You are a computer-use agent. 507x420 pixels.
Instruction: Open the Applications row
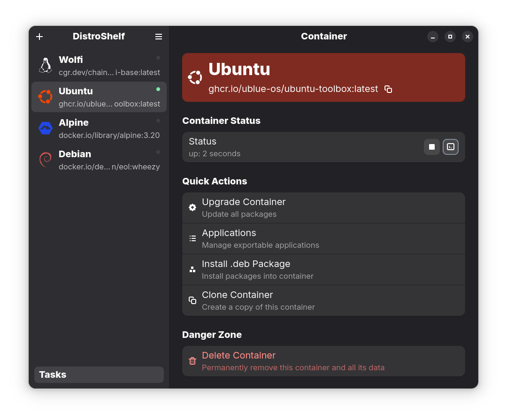pyautogui.click(x=323, y=238)
